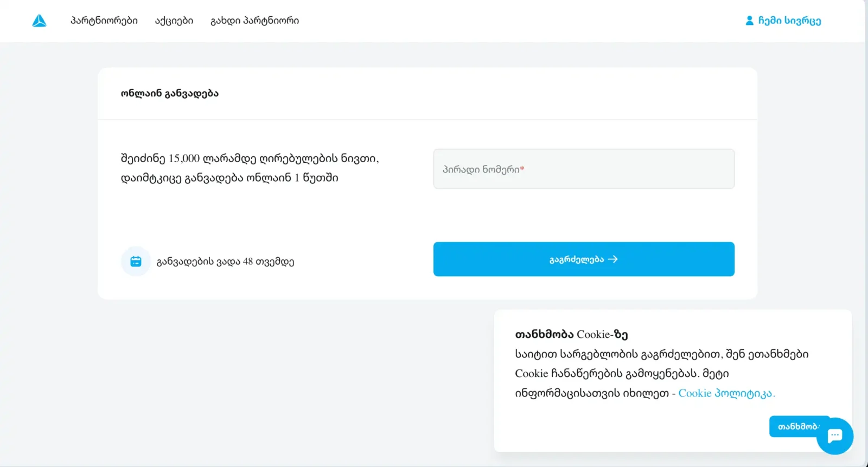Click the შეიძინე 15,000 ლარამდე text line
The height and width of the screenshot is (467, 868).
click(x=250, y=158)
